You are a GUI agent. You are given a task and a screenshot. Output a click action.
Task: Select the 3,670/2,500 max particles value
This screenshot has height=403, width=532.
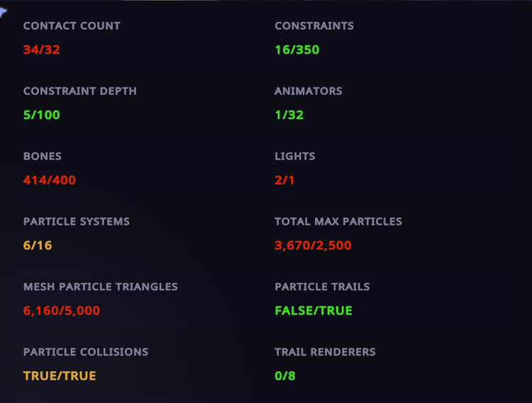point(313,245)
